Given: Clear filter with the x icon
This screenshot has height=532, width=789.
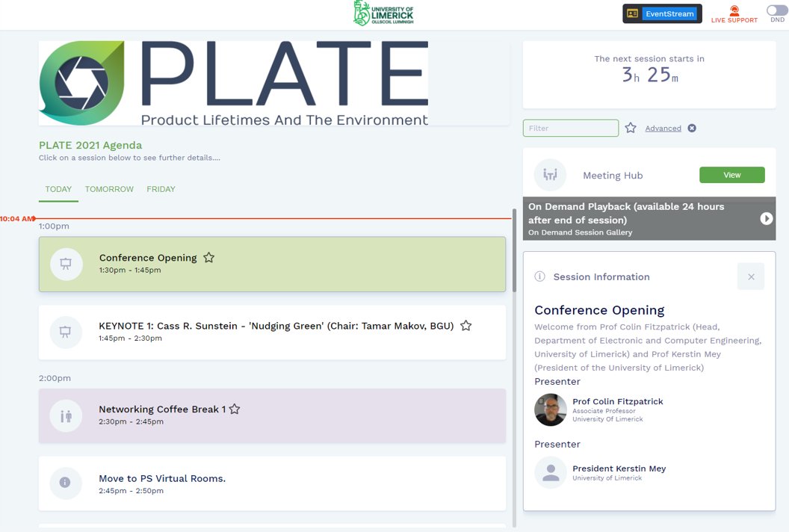Looking at the screenshot, I should (692, 128).
